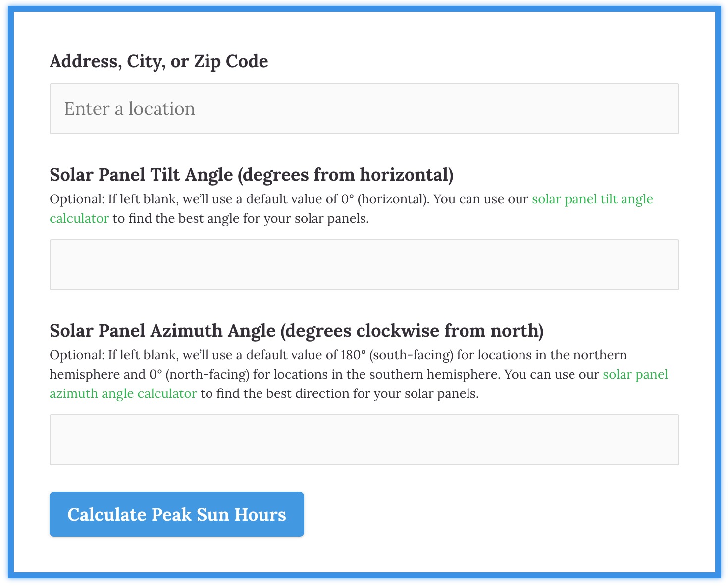Focus the Solar Panel Azimuth Angle input box
728x587 pixels.
364,440
